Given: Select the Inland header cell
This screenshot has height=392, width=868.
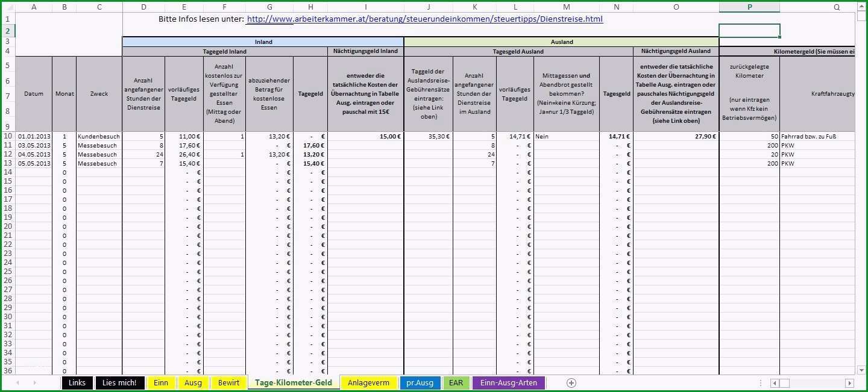Looking at the screenshot, I should click(x=263, y=42).
